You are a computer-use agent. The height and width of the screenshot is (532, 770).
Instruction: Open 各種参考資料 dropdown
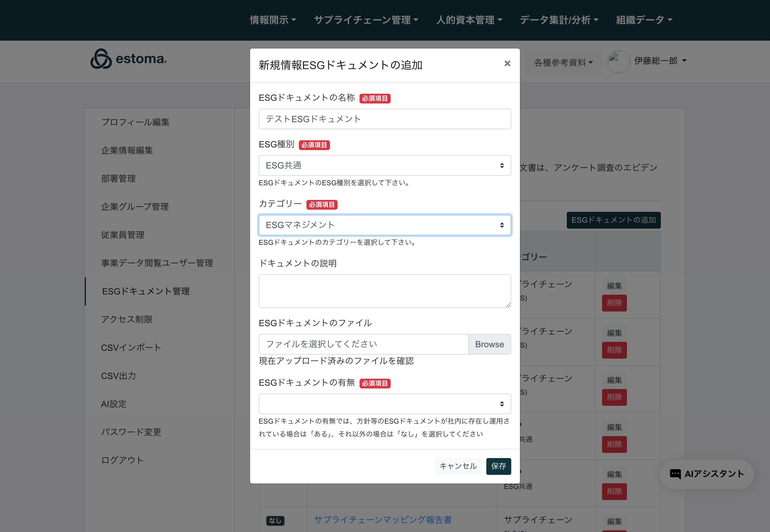[x=563, y=62]
